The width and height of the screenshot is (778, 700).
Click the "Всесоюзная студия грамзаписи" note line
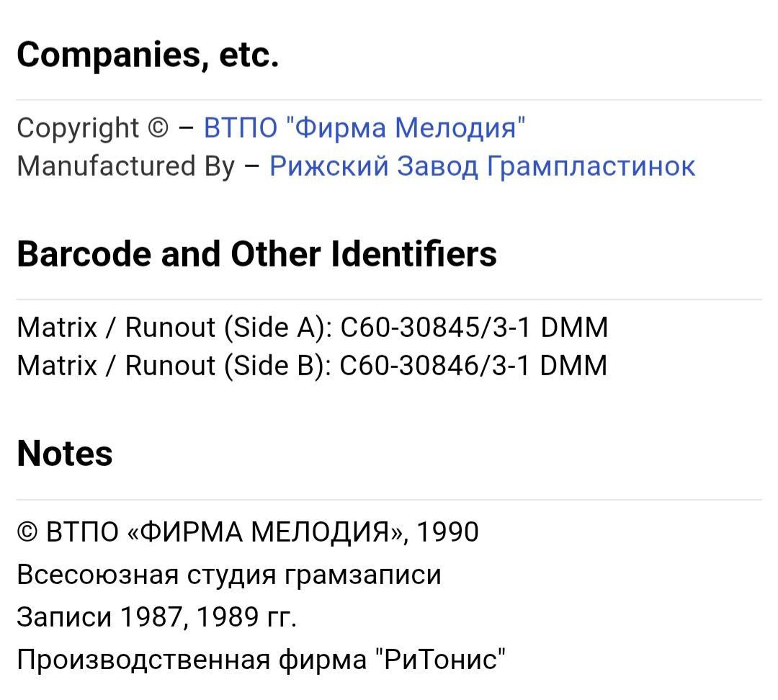point(229,575)
